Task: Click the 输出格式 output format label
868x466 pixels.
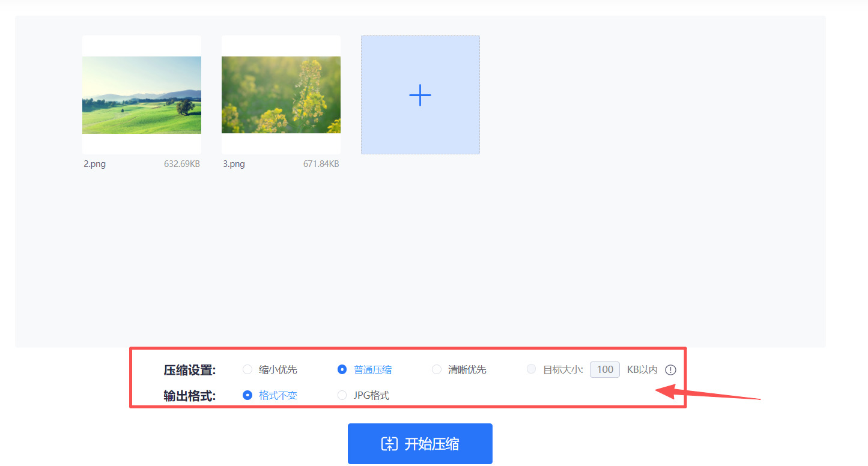Action: (x=190, y=395)
